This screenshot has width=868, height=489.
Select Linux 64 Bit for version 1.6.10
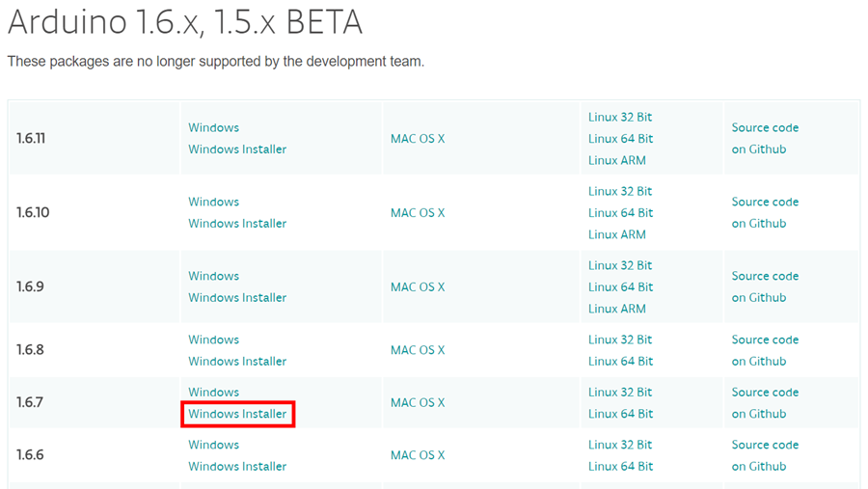(620, 212)
